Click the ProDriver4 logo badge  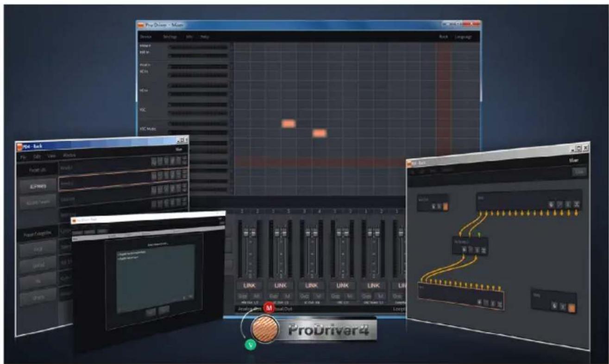313,329
